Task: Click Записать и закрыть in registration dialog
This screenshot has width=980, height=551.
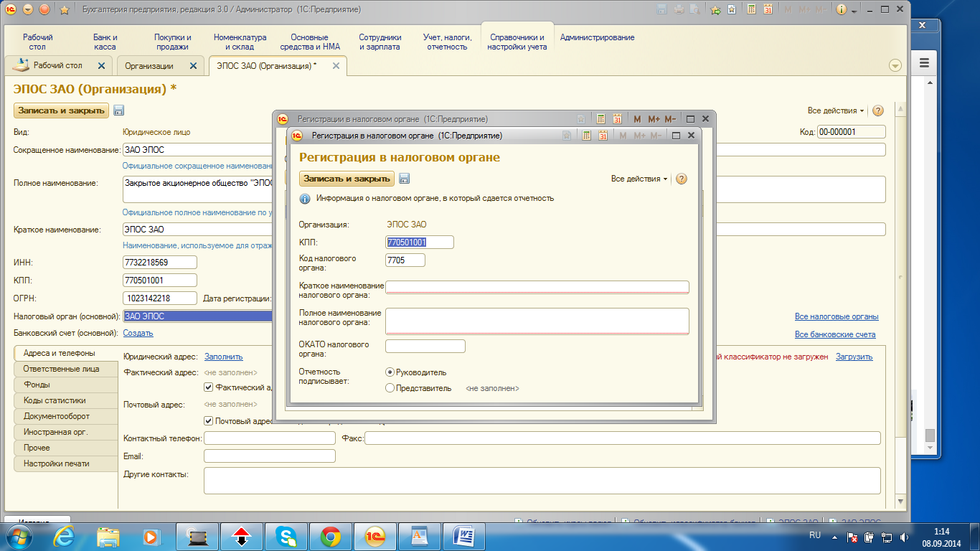Action: (347, 179)
